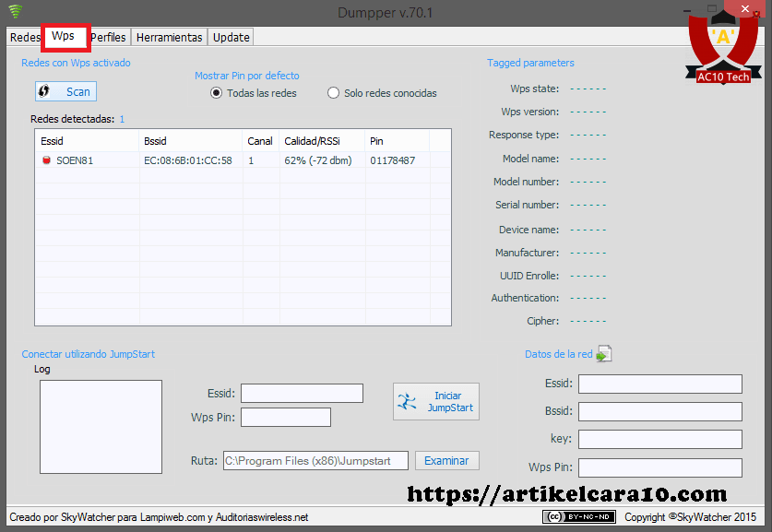
Task: Select the SOEN81 network row's Bssid cell
Action: [x=188, y=160]
